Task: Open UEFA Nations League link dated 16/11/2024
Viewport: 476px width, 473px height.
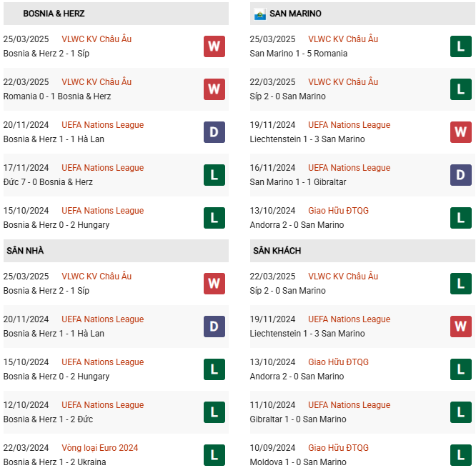Action: pos(349,168)
